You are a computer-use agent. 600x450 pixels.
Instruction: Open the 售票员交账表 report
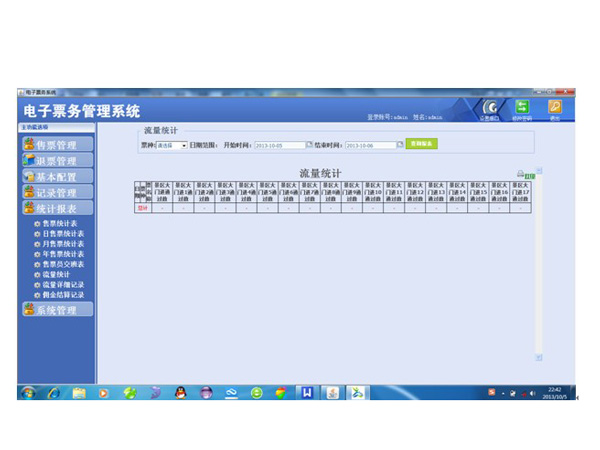[x=63, y=264]
